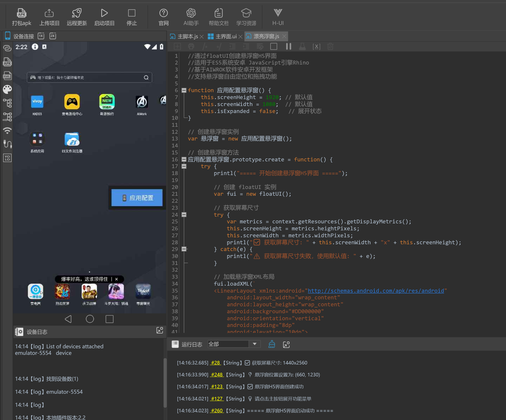Toggle the pause button in editor toolbar
This screenshot has width=506, height=420.
coord(289,46)
